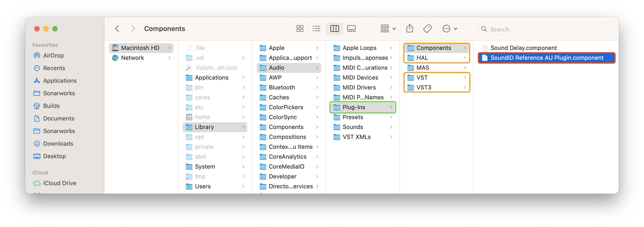
Task: Switch to list view
Action: 316,29
